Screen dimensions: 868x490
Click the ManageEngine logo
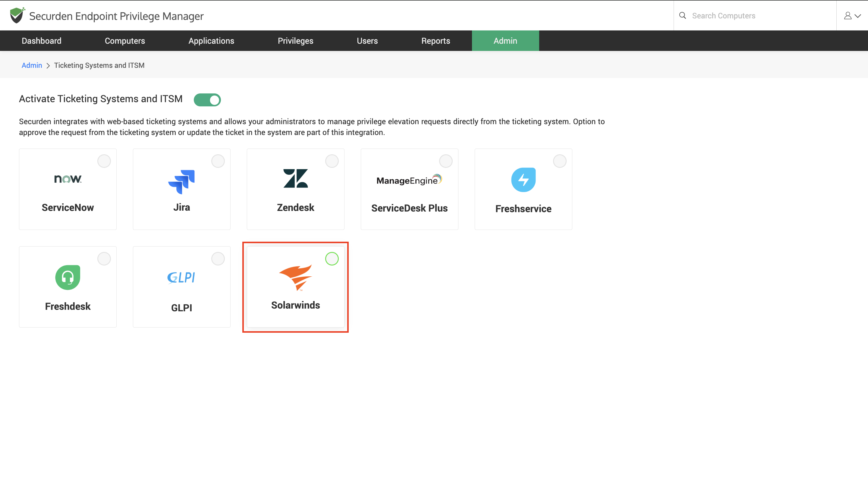[409, 180]
